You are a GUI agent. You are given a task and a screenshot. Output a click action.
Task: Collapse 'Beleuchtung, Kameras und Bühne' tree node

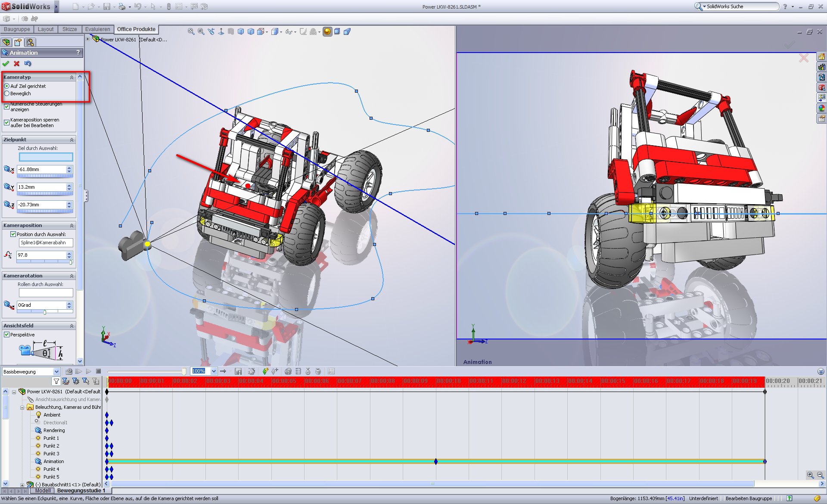point(22,408)
